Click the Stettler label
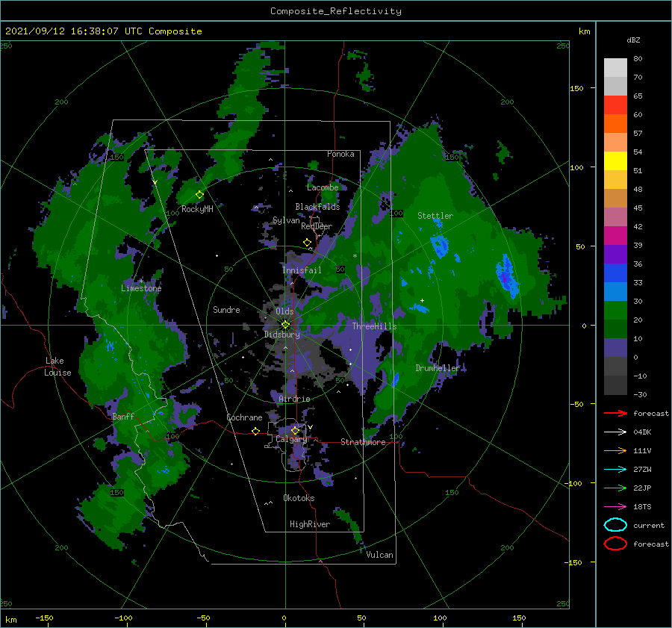Image resolution: width=672 pixels, height=628 pixels. click(x=435, y=216)
